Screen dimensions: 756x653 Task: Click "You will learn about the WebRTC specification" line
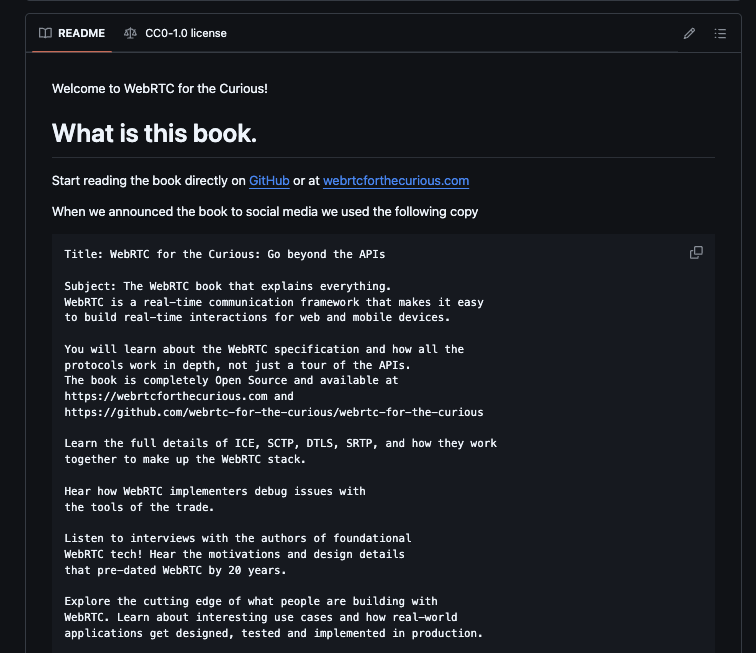pyautogui.click(x=264, y=349)
